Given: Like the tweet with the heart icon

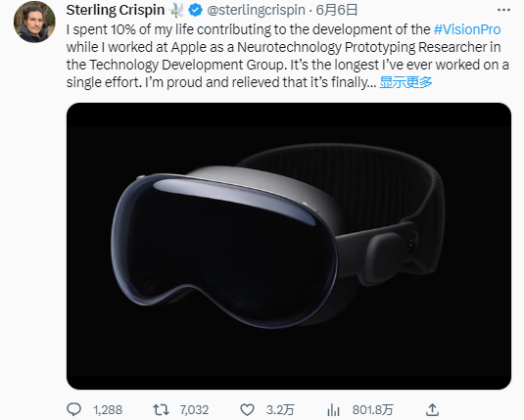Looking at the screenshot, I should coord(247,409).
